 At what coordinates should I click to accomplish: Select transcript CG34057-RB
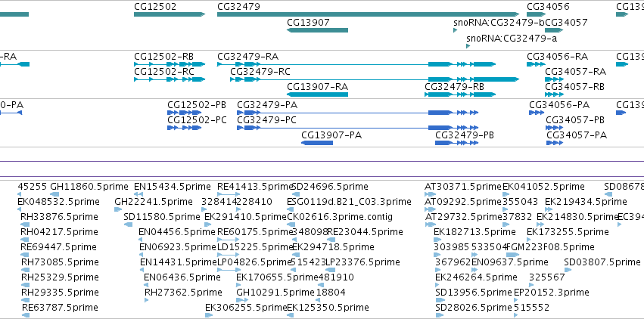tap(554, 94)
